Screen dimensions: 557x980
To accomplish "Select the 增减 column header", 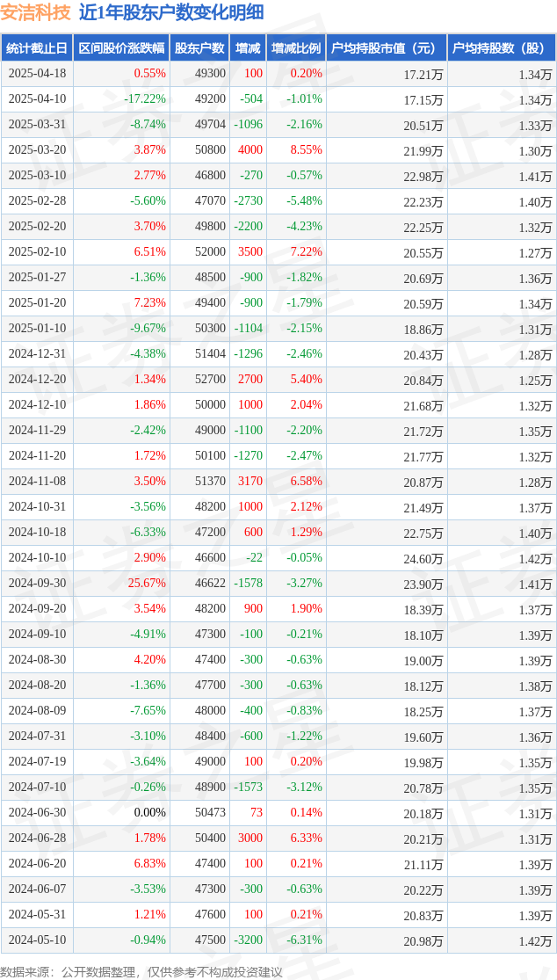I will coord(248,47).
